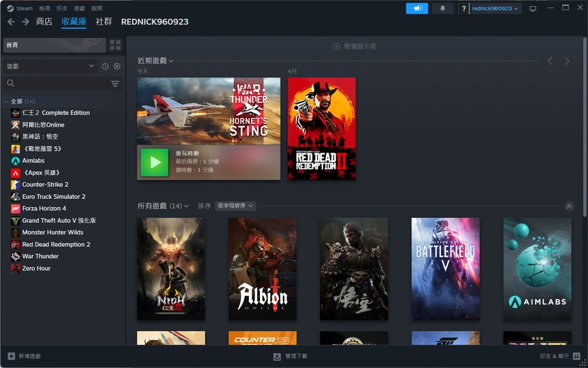588x368 pixels.
Task: Switch to Big Picture display icon
Action: pyautogui.click(x=532, y=8)
